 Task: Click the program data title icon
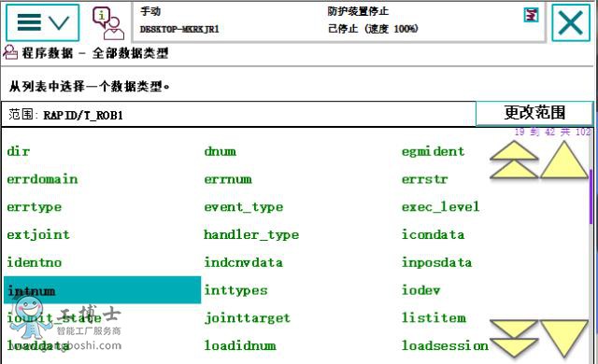(x=10, y=52)
